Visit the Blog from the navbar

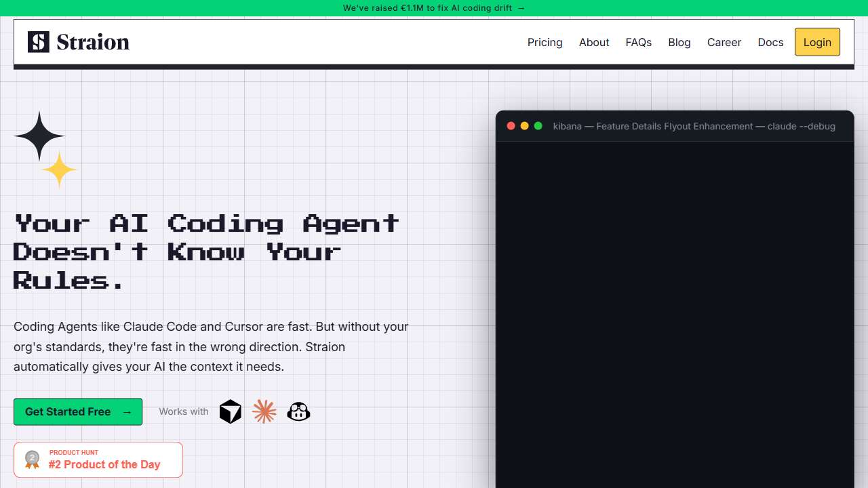(x=679, y=42)
